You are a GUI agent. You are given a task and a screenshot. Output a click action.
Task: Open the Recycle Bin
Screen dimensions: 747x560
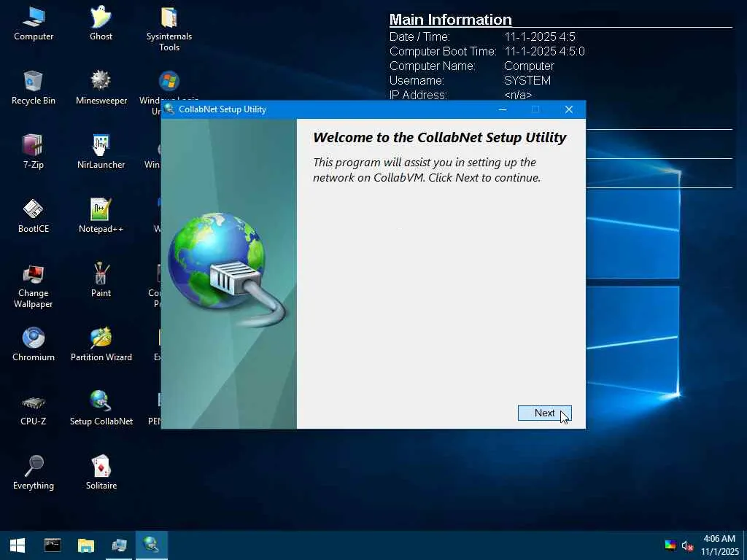point(34,88)
